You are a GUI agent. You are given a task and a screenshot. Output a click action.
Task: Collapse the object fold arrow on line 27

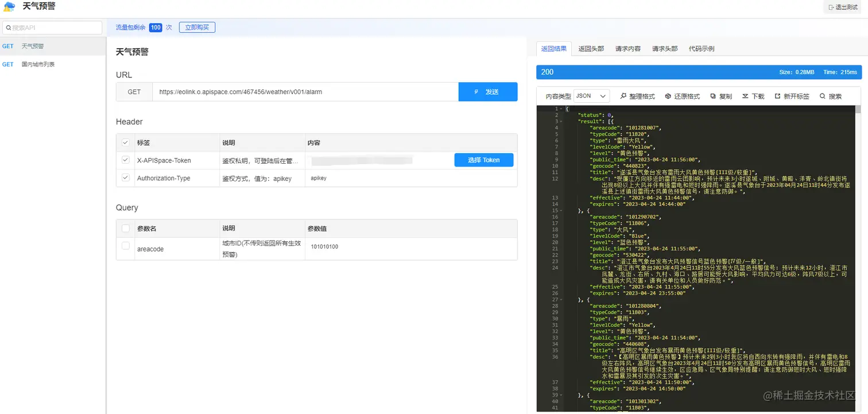point(561,300)
